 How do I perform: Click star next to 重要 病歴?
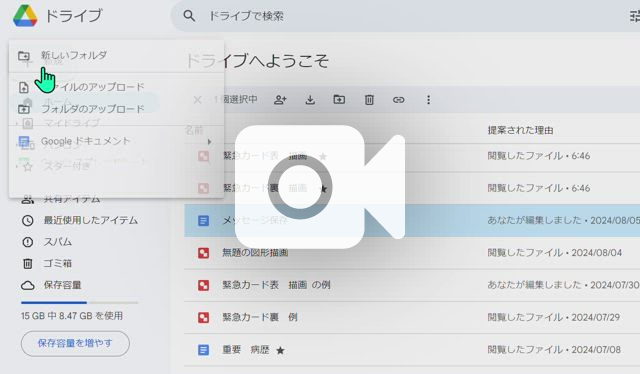coord(280,350)
